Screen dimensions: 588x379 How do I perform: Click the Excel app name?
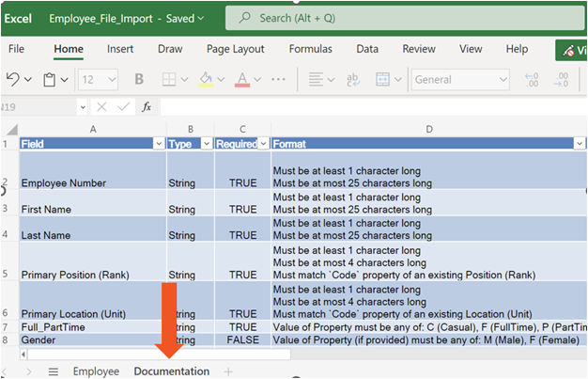click(x=18, y=19)
